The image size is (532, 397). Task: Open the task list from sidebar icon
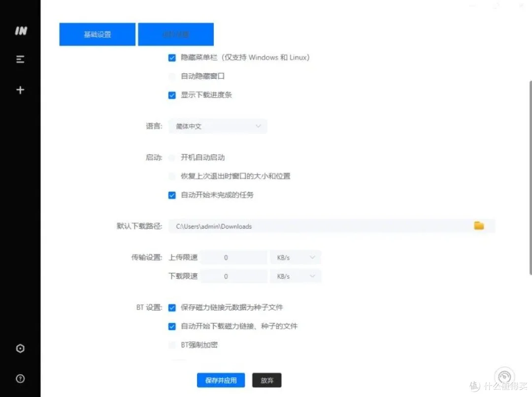(20, 60)
